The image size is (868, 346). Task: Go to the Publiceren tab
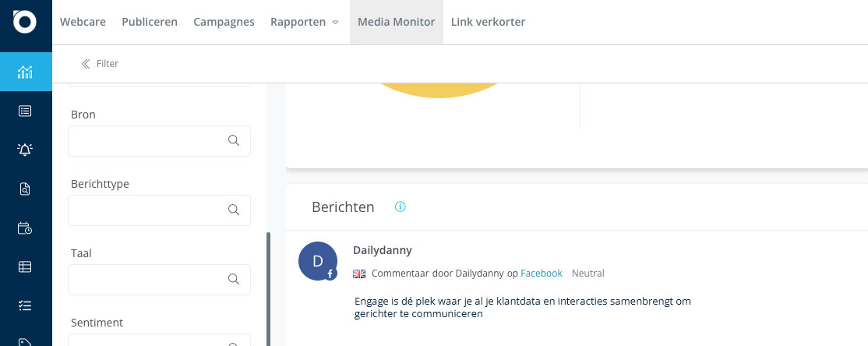click(x=150, y=22)
